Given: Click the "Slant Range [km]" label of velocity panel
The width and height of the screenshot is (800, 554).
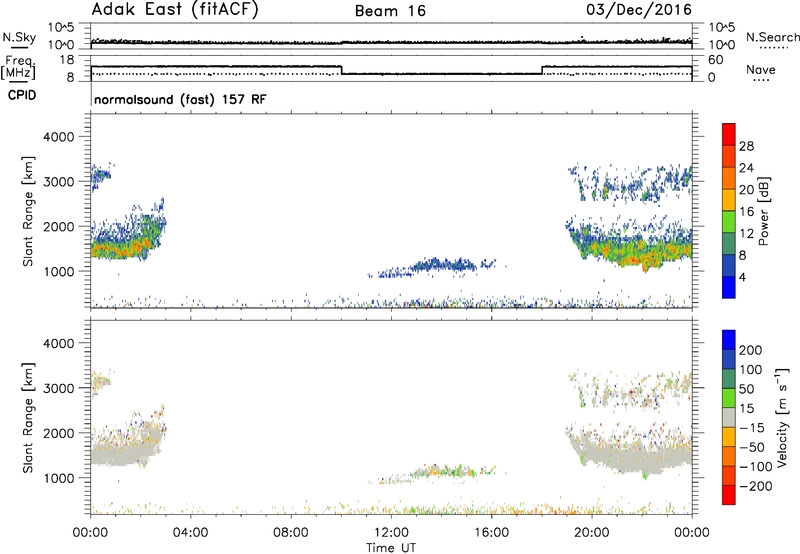Looking at the screenshot, I should tap(28, 418).
